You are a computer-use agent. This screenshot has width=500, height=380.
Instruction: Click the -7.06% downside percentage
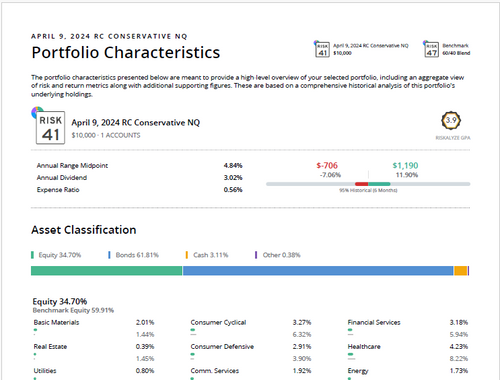coord(330,175)
